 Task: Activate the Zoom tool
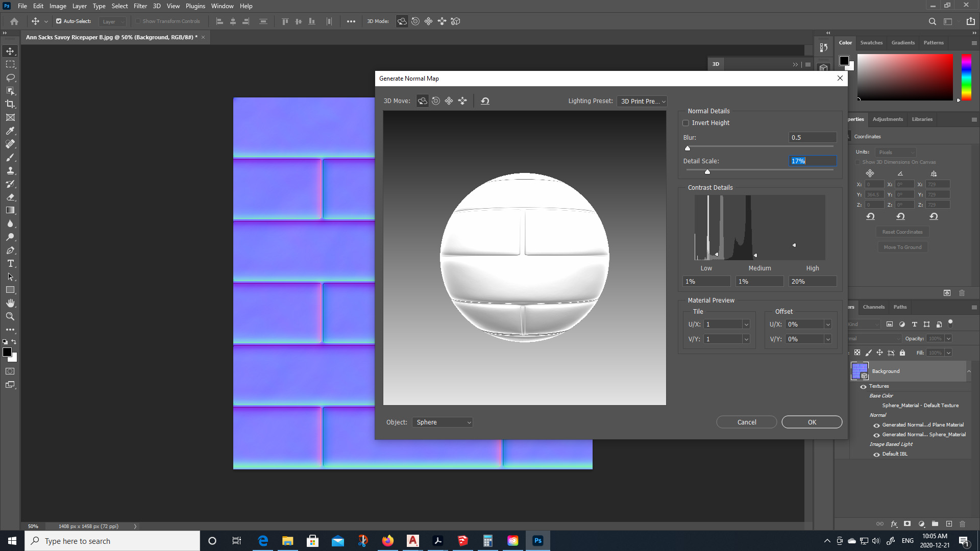tap(10, 316)
